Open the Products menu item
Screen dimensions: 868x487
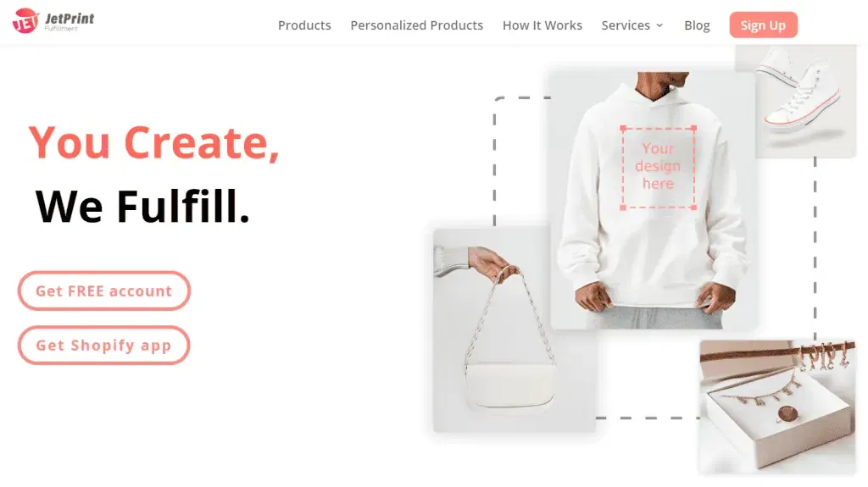304,25
